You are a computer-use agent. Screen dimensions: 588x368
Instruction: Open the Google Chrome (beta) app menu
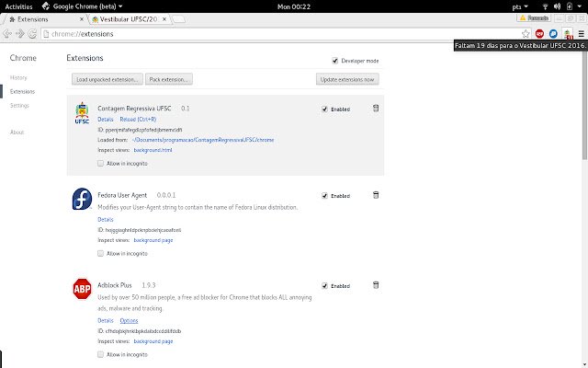[82, 6]
